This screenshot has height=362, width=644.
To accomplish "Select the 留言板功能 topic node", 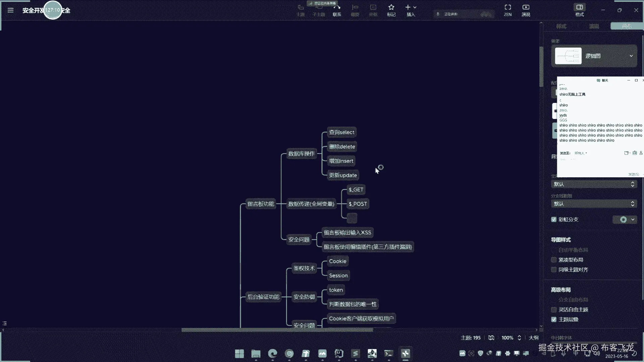I will [x=261, y=204].
